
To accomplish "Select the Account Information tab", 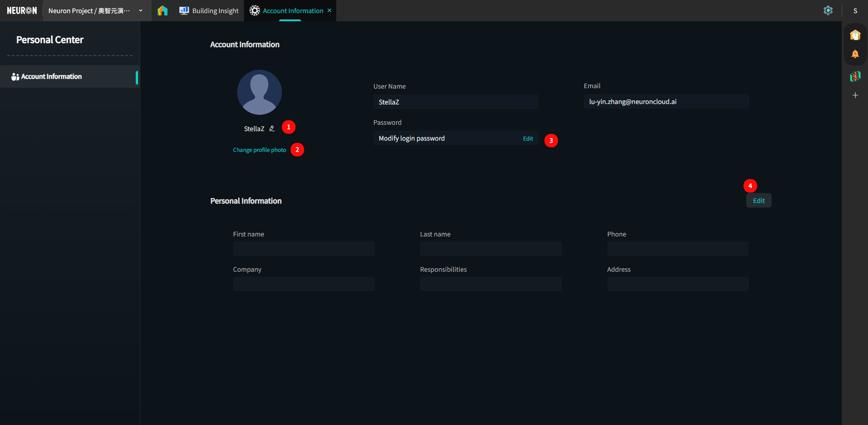I will coord(290,10).
